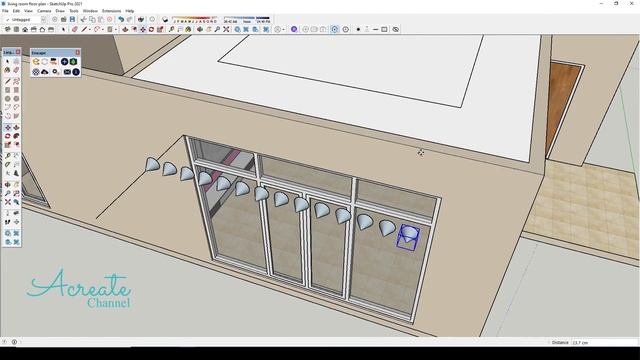This screenshot has height=360, width=640.
Task: Open the Window menu
Action: [90, 11]
